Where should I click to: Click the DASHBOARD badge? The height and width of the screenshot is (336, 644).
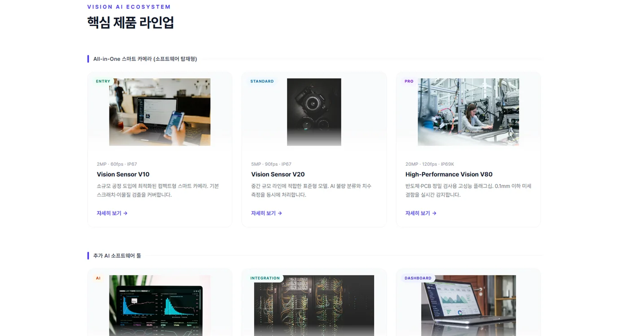tap(418, 278)
